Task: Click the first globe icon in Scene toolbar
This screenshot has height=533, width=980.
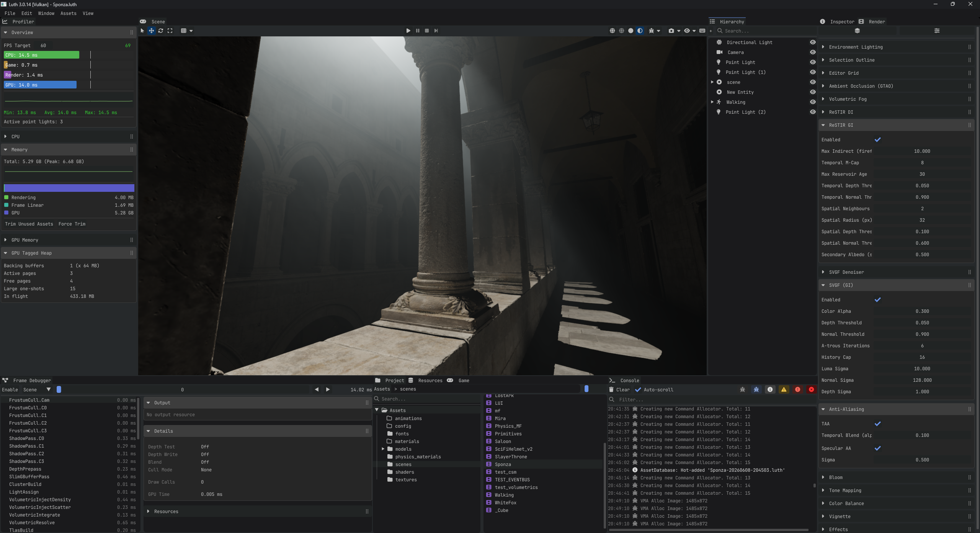Action: [x=612, y=31]
